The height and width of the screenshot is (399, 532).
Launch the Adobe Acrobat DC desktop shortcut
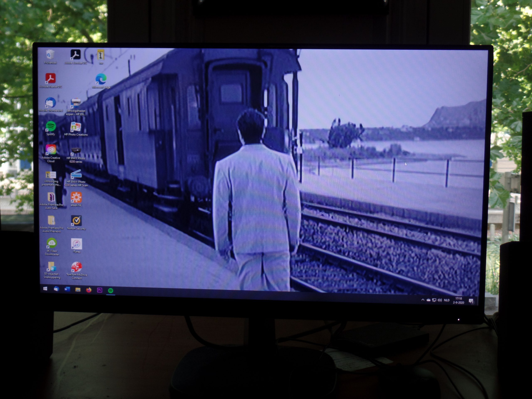tap(75, 57)
